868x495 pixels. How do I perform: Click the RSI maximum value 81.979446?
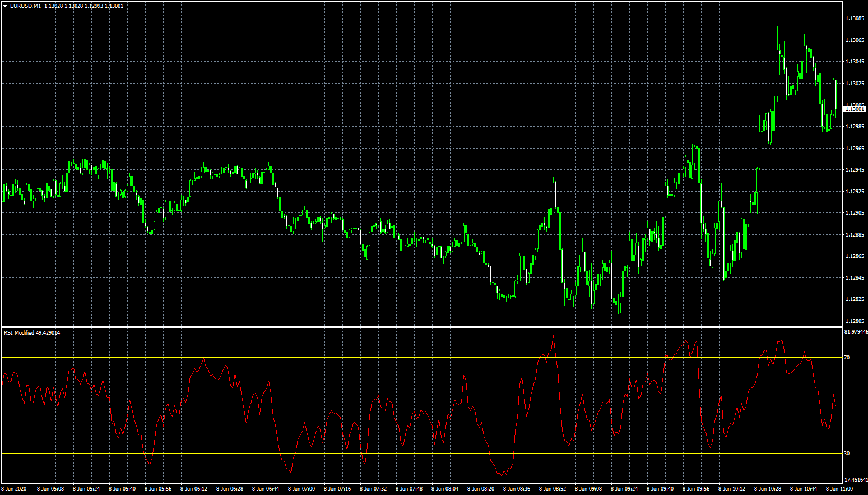[856, 332]
